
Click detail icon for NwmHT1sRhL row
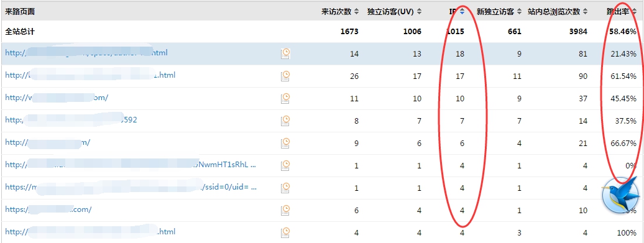pos(285,165)
